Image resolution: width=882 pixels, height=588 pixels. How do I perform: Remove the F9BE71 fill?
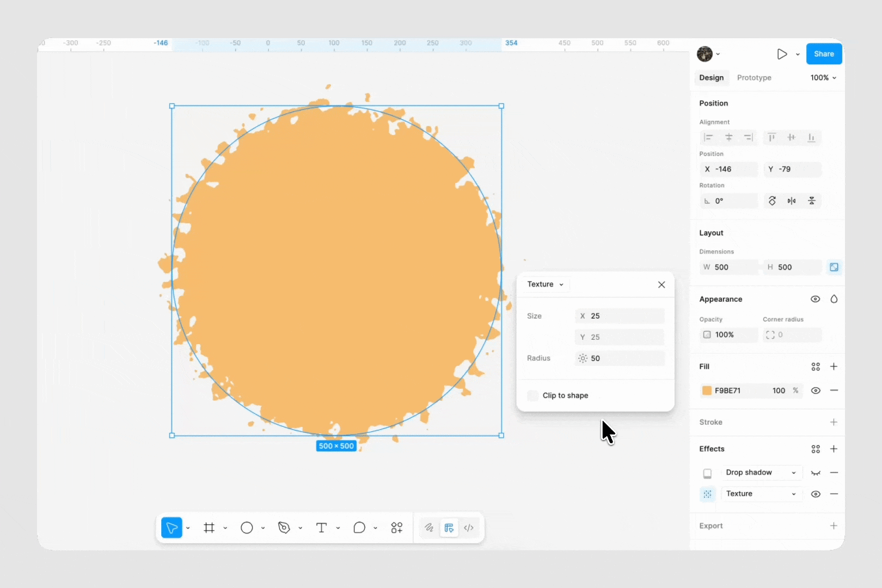pyautogui.click(x=834, y=390)
